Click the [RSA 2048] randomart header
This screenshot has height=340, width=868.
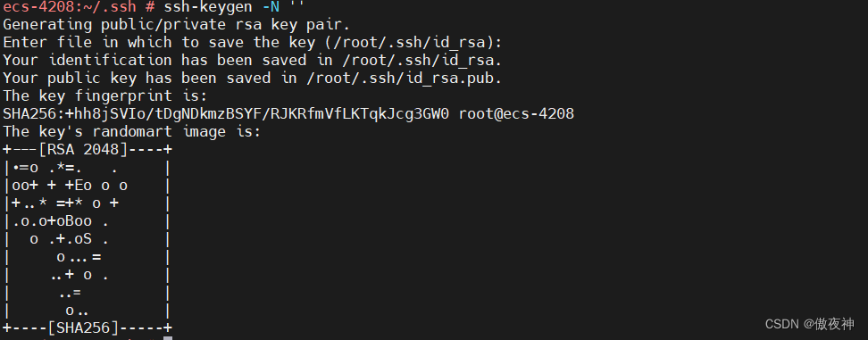pos(88,150)
